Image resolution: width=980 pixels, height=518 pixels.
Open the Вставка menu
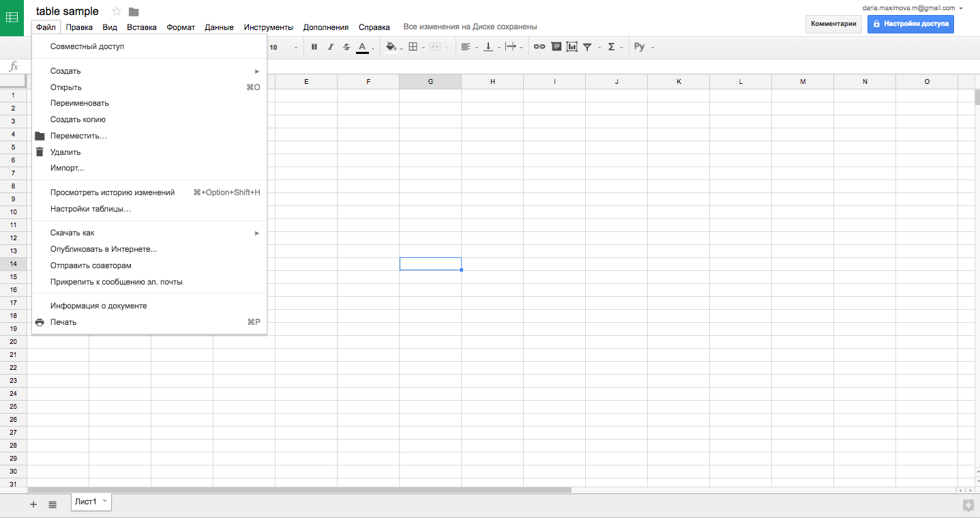[x=142, y=27]
